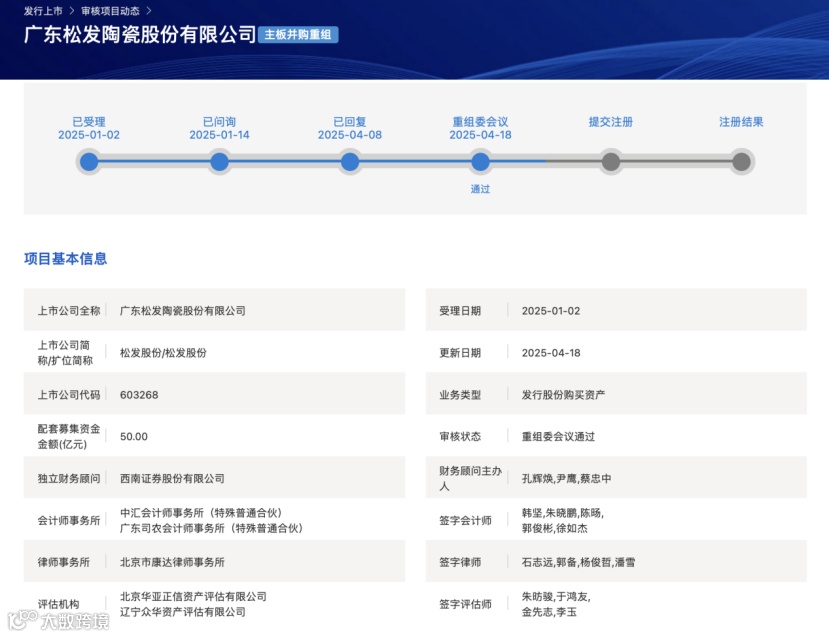Viewport: 829px width, 637px height.
Task: Select the 受理日期 value 2025-01-02
Action: point(551,311)
